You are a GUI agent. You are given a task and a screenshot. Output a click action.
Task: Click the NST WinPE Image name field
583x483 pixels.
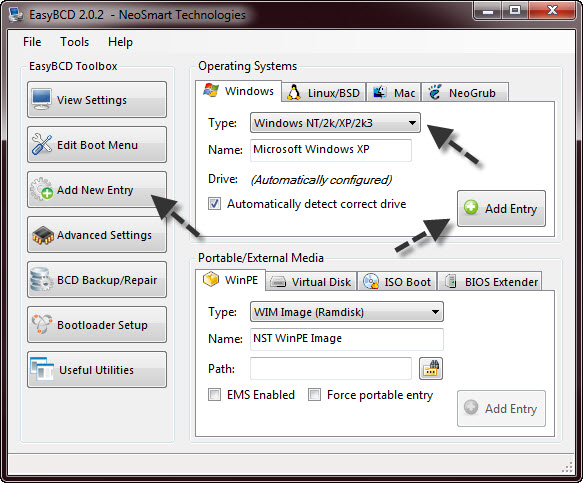coord(347,339)
